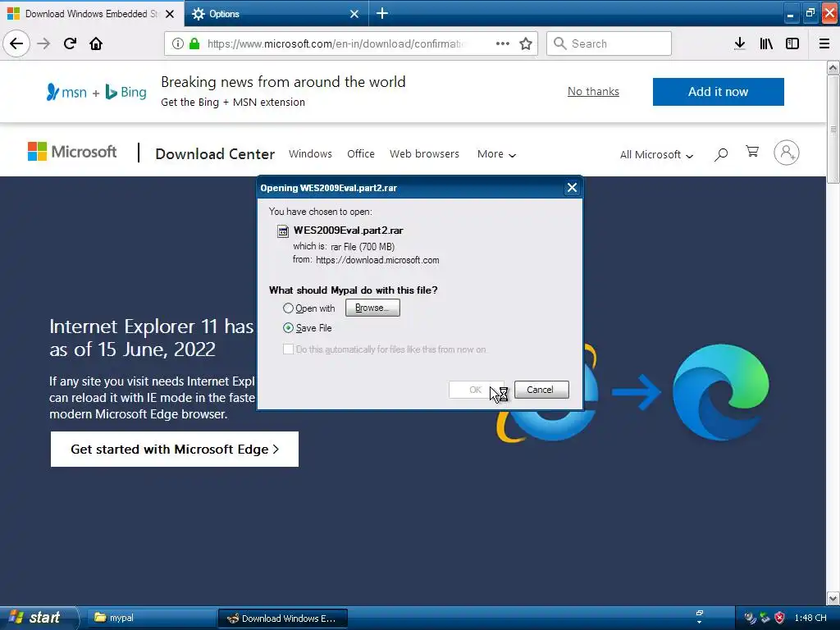The width and height of the screenshot is (840, 630).
Task: Open a new tab with plus
Action: coord(382,13)
